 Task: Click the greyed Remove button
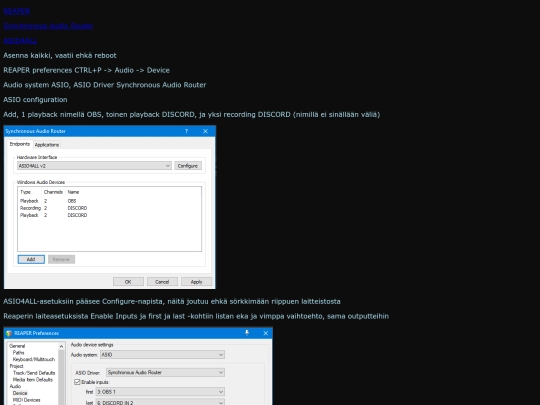[61, 259]
